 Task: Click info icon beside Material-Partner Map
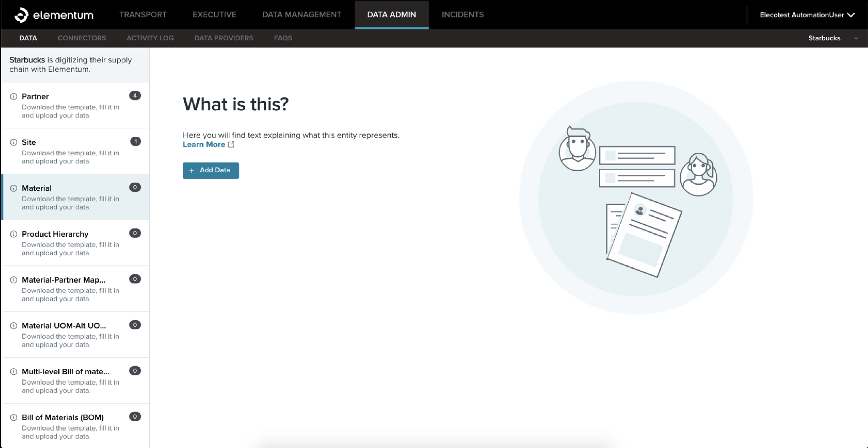point(13,280)
